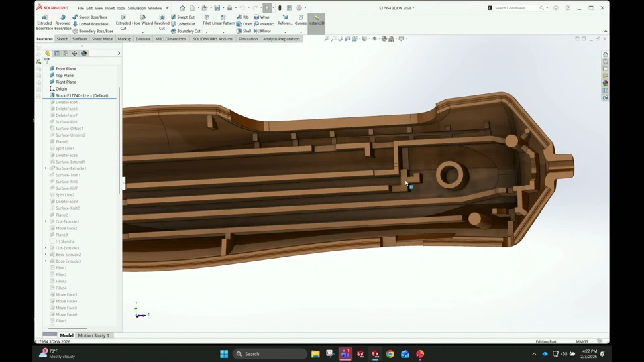The image size is (644, 362).
Task: Select the Shell feature tool
Action: point(244,31)
